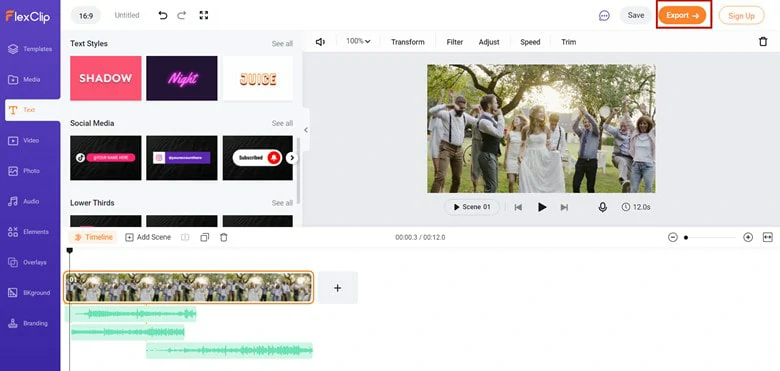Skip to previous scene
Image resolution: width=780 pixels, height=371 pixels.
(518, 207)
